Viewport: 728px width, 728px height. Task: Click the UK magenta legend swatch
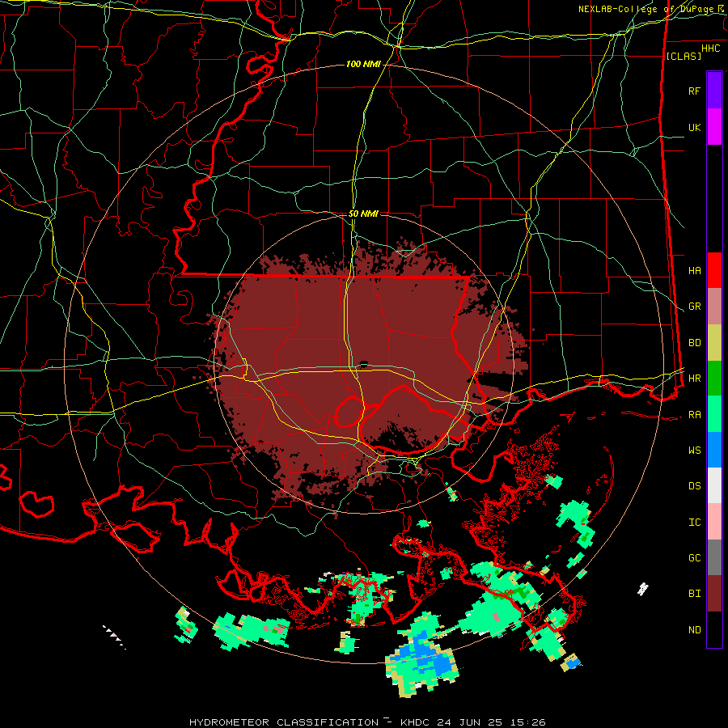tap(714, 127)
